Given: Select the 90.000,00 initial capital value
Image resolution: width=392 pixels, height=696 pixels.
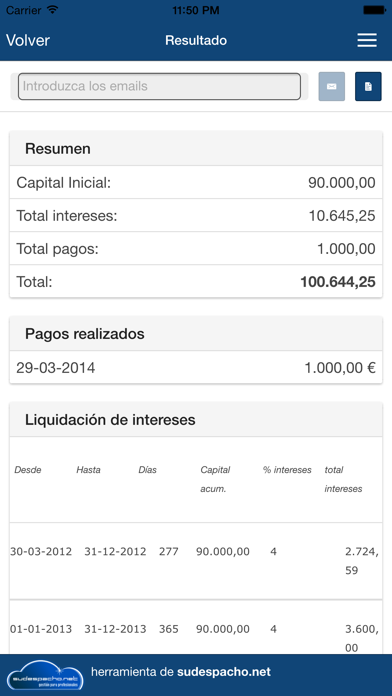Looking at the screenshot, I should click(342, 182).
